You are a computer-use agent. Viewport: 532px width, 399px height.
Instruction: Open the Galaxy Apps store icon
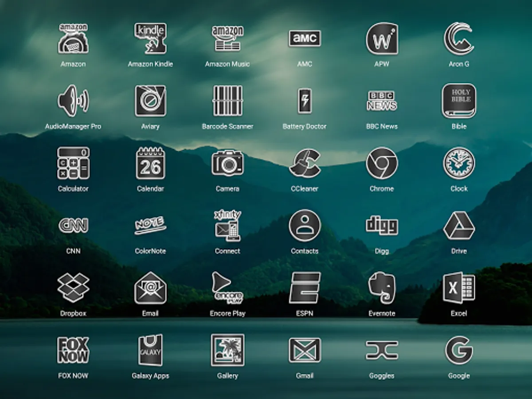click(x=150, y=350)
